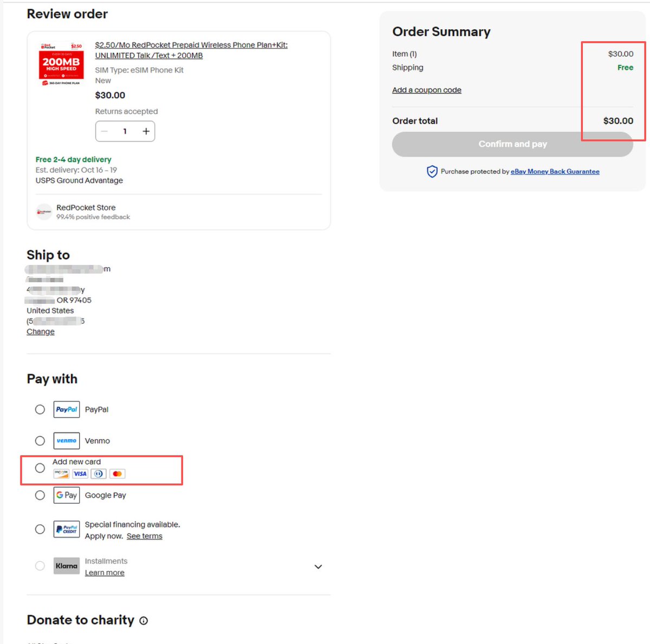The image size is (650, 644).
Task: Open the RedPocket Prepaid Wireless Plan title link
Action: pos(191,50)
